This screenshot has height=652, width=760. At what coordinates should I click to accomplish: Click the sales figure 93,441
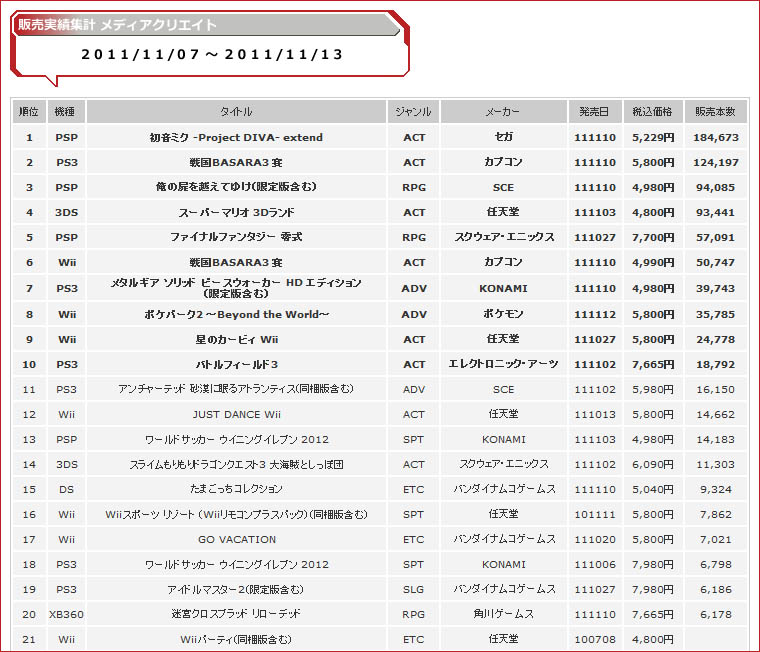[x=716, y=213]
